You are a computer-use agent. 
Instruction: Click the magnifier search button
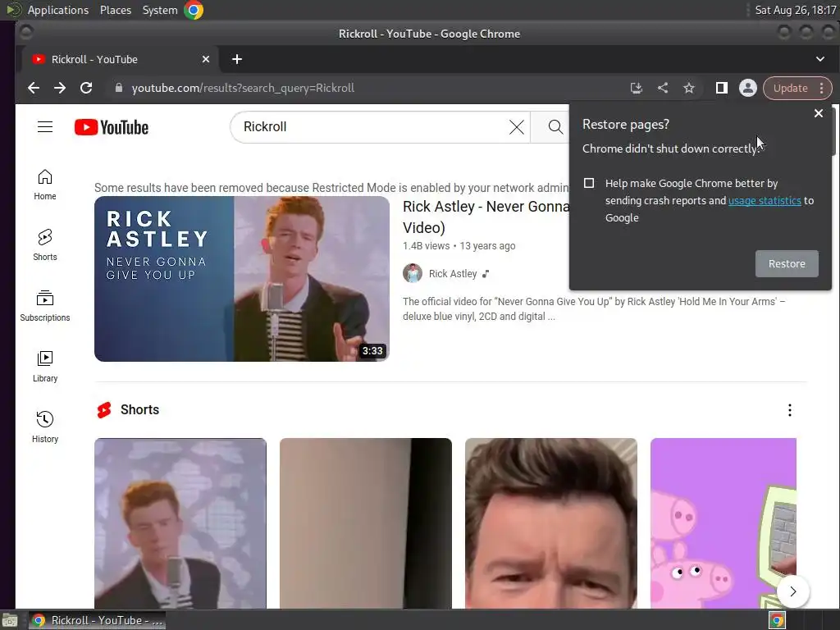coord(555,127)
